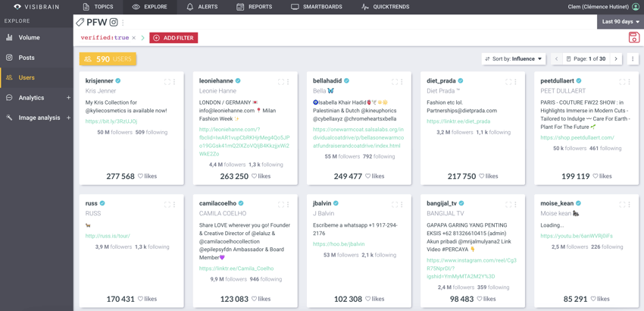Screen dimensions: 644x311
Task: Expand the moise_kean card
Action: point(622,205)
